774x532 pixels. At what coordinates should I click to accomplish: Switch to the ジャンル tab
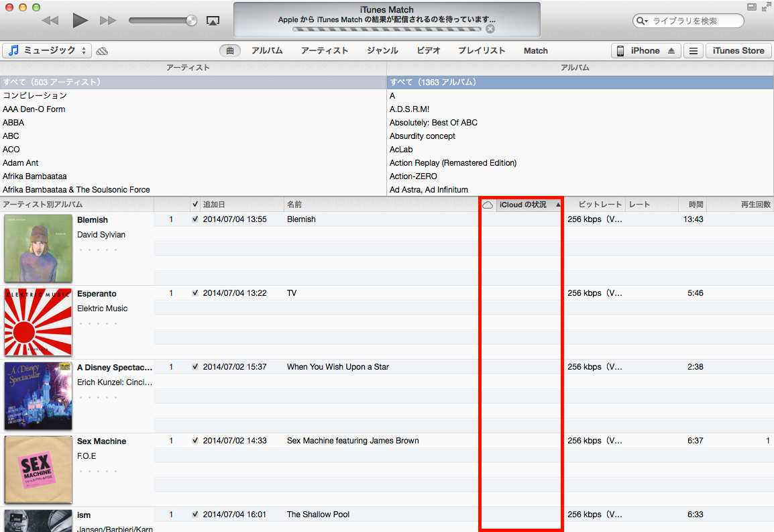click(x=382, y=50)
